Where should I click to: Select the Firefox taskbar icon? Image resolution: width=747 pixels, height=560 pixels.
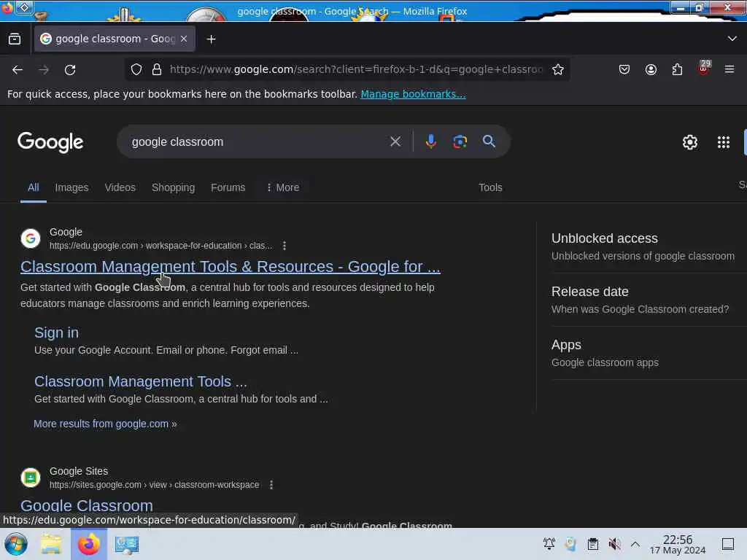[x=89, y=544]
